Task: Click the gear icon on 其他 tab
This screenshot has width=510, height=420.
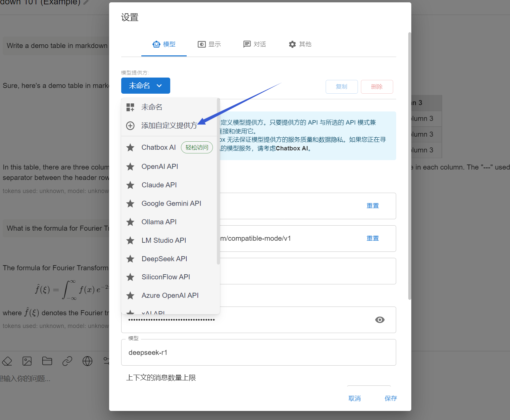Action: [292, 44]
